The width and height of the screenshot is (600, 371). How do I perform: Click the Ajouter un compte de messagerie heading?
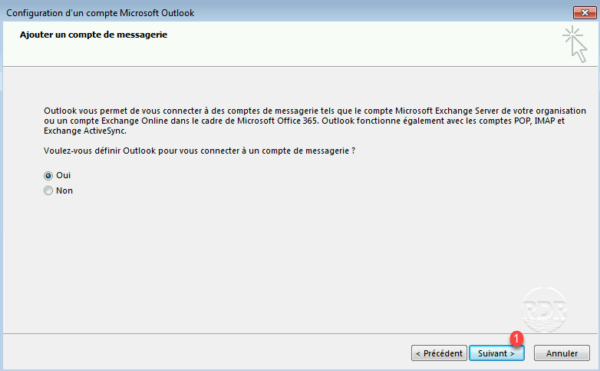(x=93, y=35)
